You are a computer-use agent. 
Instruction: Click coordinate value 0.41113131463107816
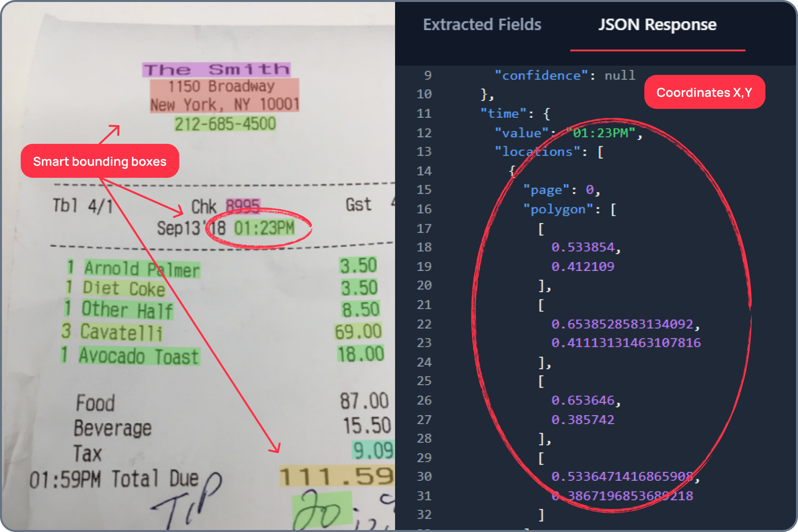[x=626, y=343]
